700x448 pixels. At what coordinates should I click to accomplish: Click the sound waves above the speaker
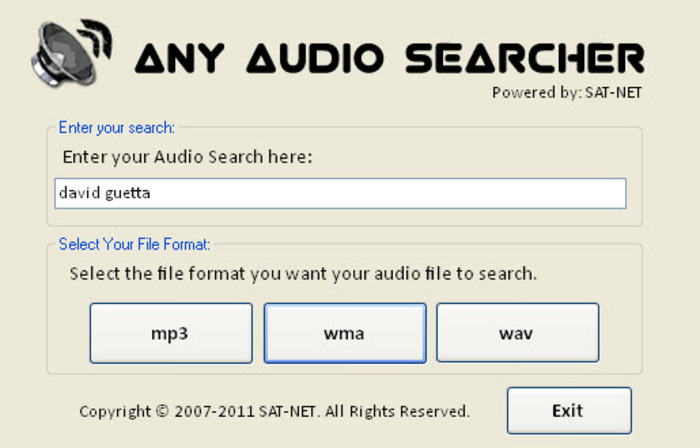click(x=97, y=38)
